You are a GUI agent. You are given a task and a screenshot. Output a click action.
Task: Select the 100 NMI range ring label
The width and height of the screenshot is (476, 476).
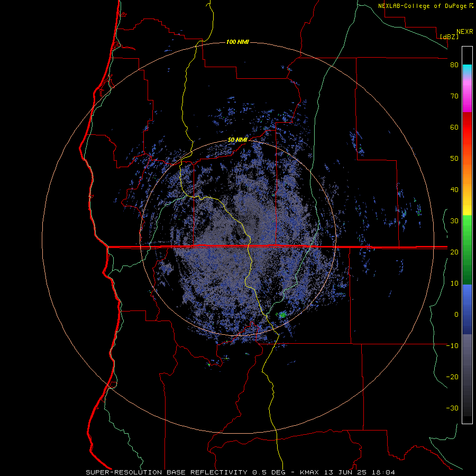tap(237, 42)
